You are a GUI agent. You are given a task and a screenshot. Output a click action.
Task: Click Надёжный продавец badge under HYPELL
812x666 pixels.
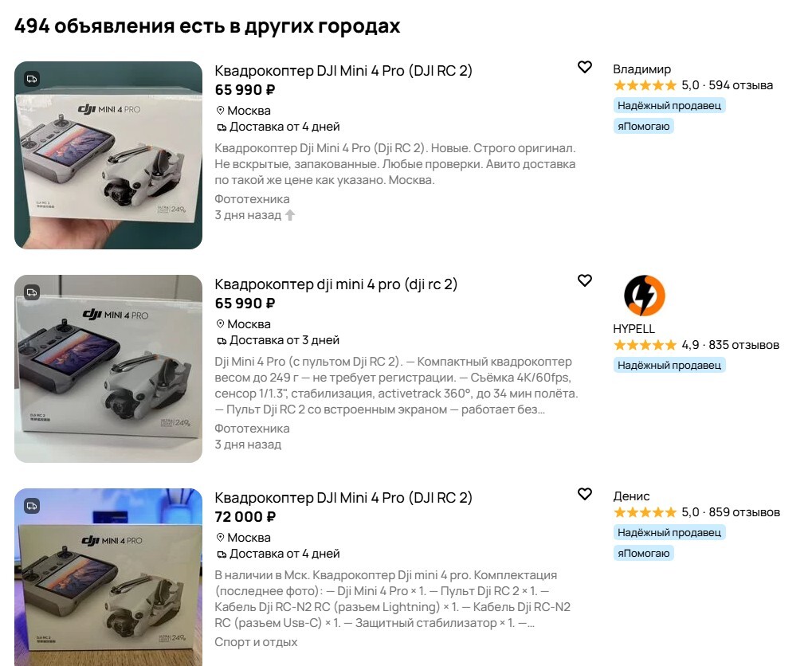click(669, 365)
